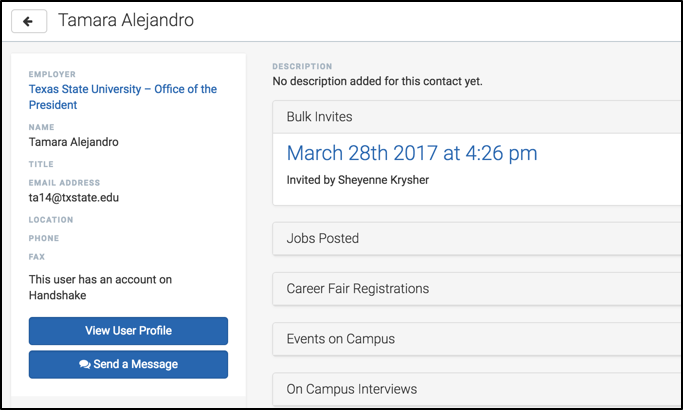Click the contact name under NAME label

[x=74, y=142]
